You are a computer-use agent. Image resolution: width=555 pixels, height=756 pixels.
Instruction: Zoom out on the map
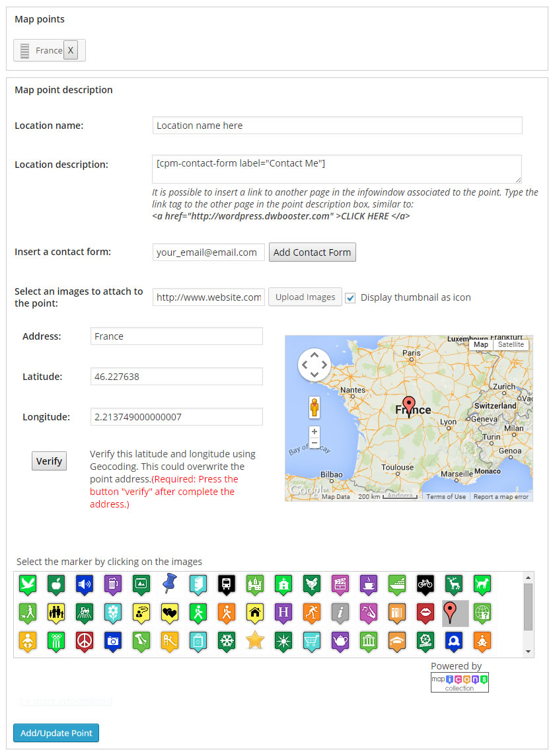click(x=314, y=443)
